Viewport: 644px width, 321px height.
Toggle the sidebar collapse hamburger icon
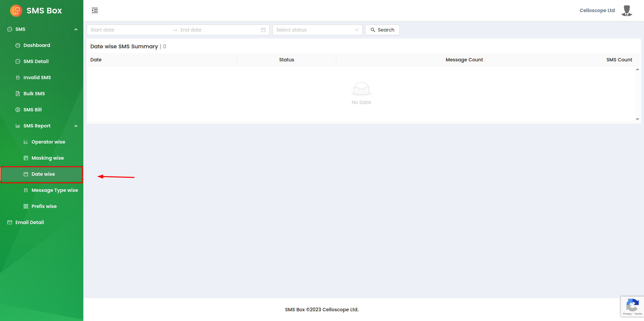tap(95, 10)
